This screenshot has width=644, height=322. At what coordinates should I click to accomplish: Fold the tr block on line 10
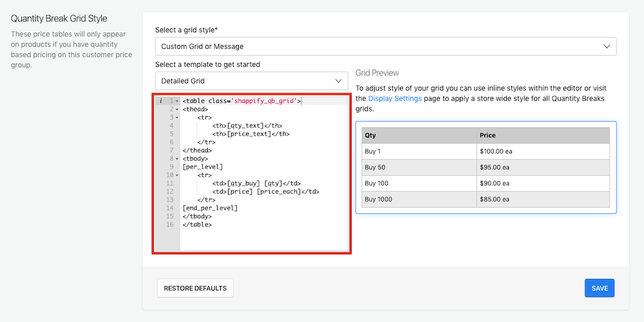pos(176,175)
